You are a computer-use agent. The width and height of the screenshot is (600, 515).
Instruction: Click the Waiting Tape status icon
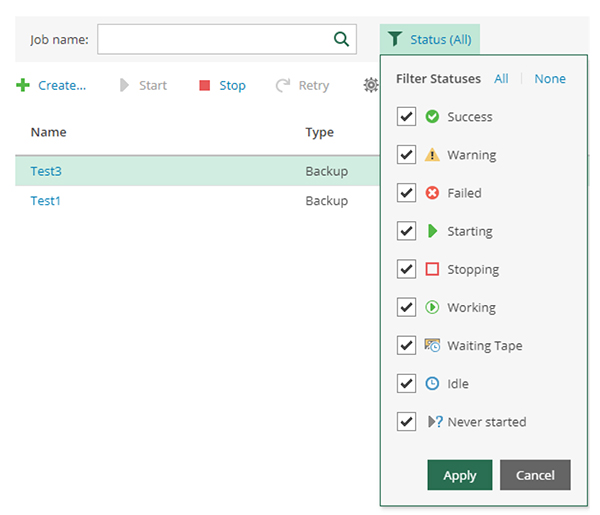[432, 345]
